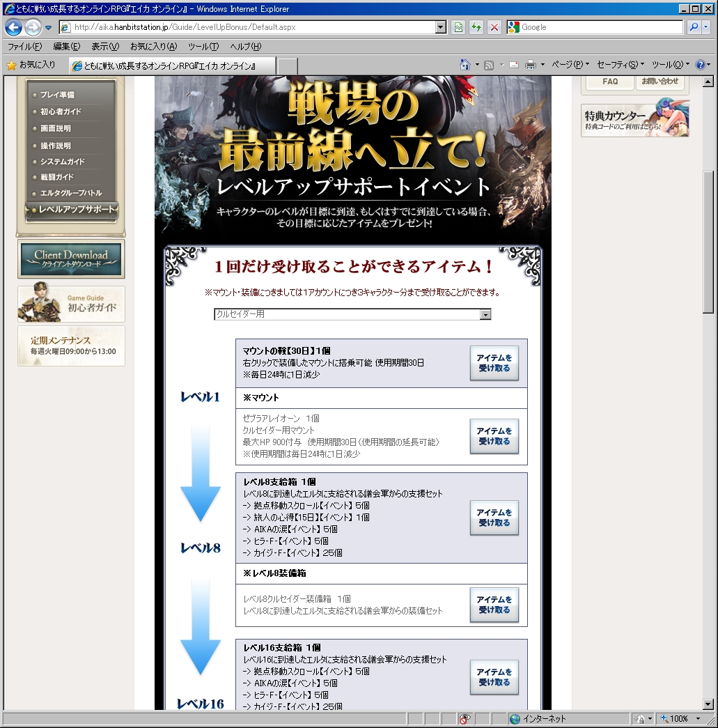Receive item for レベル8クルセイダー装備箱
The height and width of the screenshot is (728, 718).
tap(494, 605)
